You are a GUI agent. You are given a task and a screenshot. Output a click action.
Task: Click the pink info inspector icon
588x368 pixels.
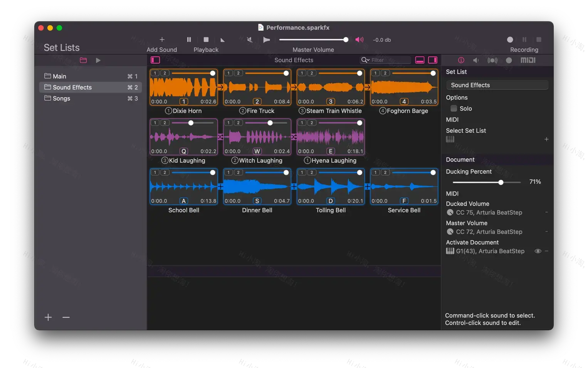point(461,60)
